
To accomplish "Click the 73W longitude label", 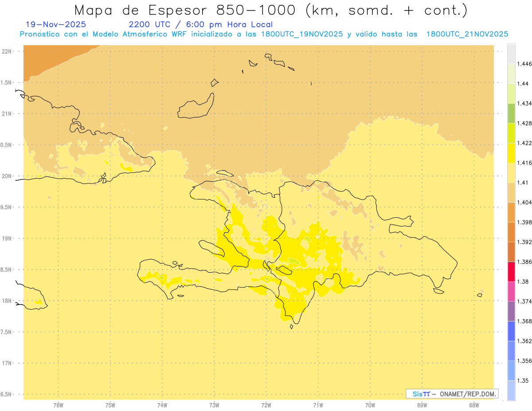I will point(214,405).
